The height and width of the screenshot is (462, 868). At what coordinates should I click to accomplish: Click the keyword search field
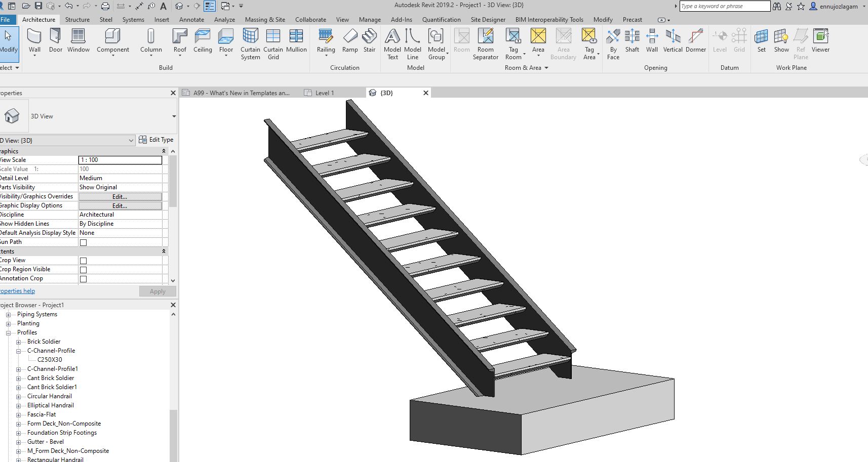pyautogui.click(x=724, y=6)
